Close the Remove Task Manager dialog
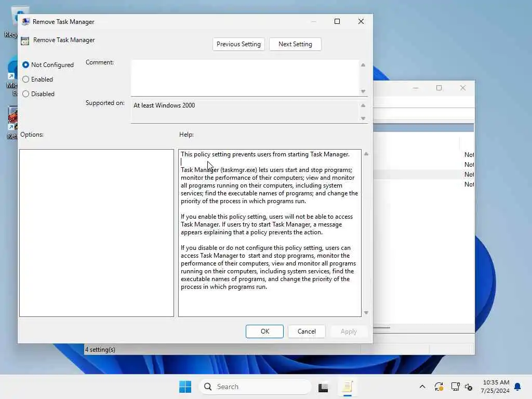 pyautogui.click(x=361, y=21)
